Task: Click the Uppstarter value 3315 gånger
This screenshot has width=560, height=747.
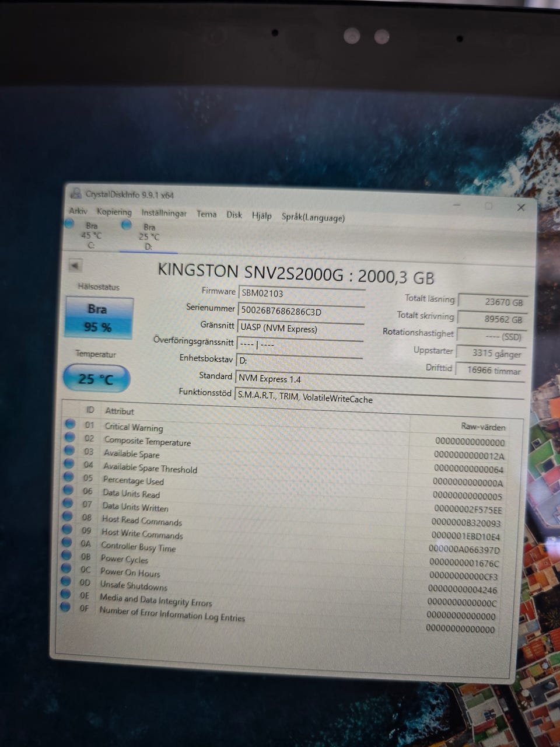Action: pyautogui.click(x=490, y=352)
